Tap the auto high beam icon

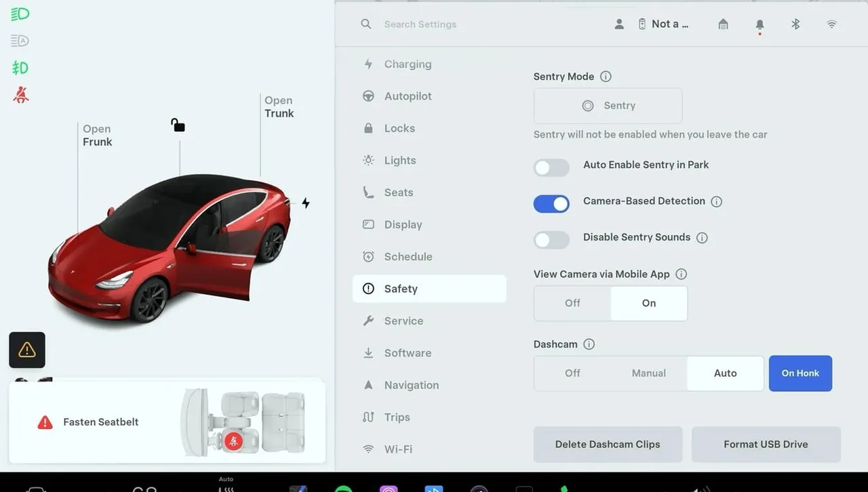click(20, 41)
